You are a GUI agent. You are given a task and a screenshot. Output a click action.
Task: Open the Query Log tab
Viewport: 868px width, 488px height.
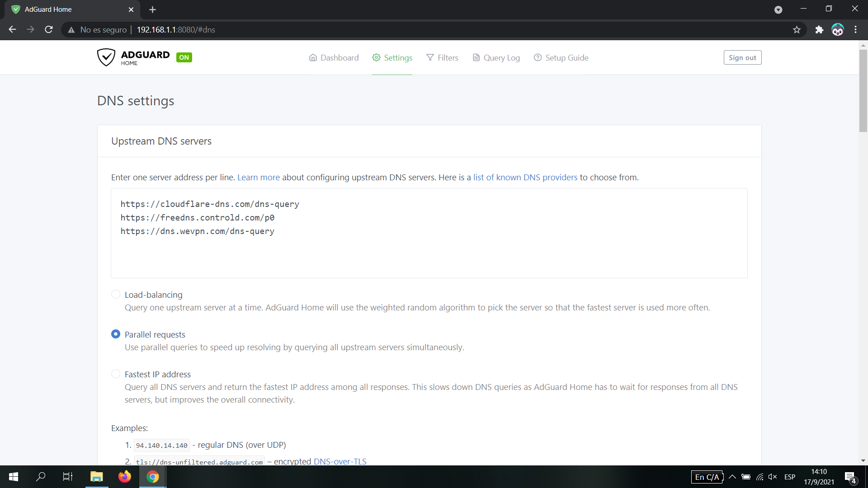click(496, 58)
